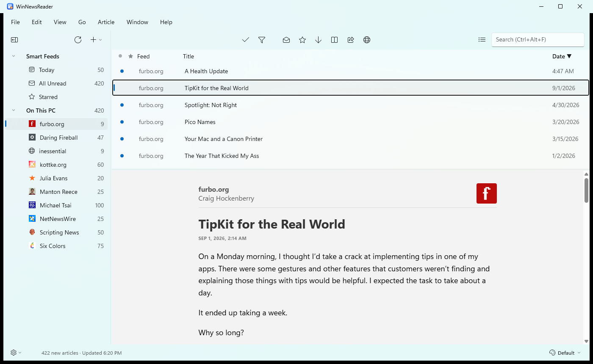Screen dimensions: 593x364
Task: Open the View menu
Action: (60, 22)
